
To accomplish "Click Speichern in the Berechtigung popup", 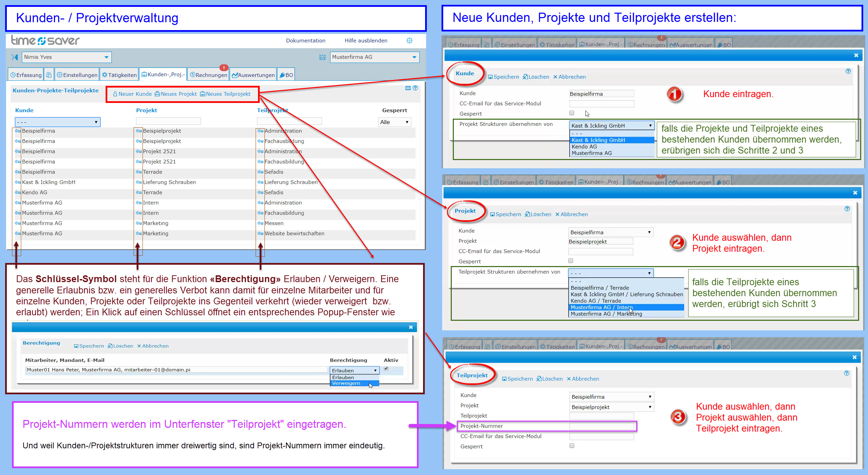I will coord(89,346).
